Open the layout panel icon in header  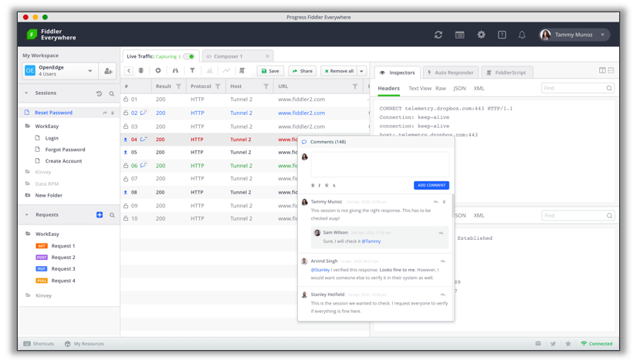coord(459,35)
